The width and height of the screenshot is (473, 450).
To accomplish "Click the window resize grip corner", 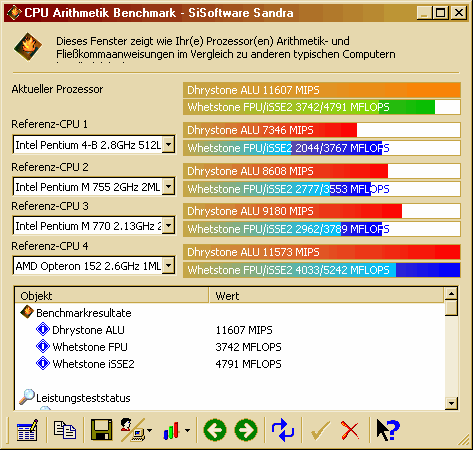I will (x=464, y=441).
